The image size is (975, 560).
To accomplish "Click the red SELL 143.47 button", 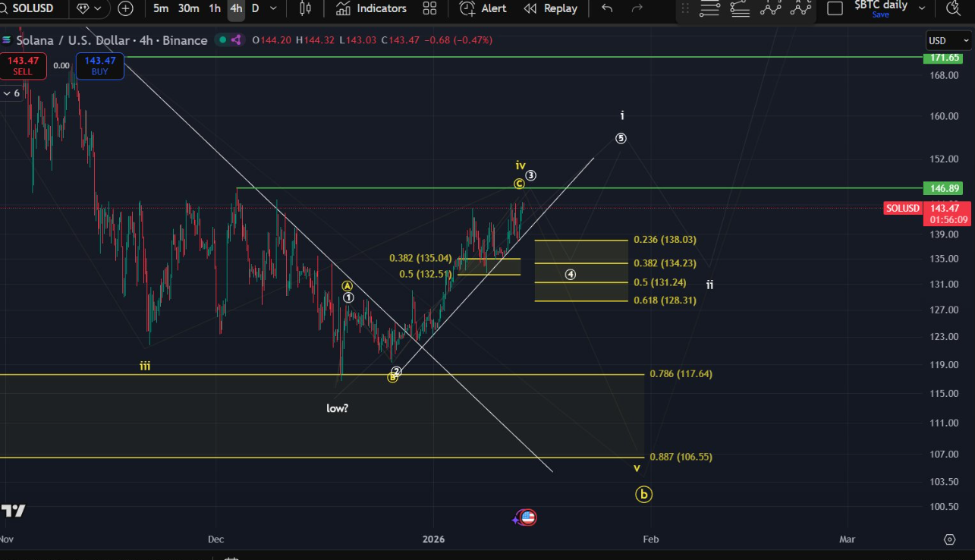I will click(x=24, y=66).
